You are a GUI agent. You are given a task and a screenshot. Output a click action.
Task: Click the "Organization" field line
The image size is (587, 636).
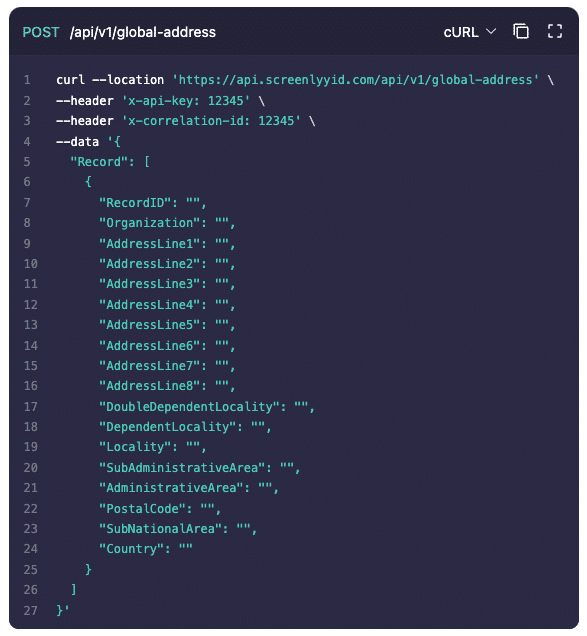point(167,223)
